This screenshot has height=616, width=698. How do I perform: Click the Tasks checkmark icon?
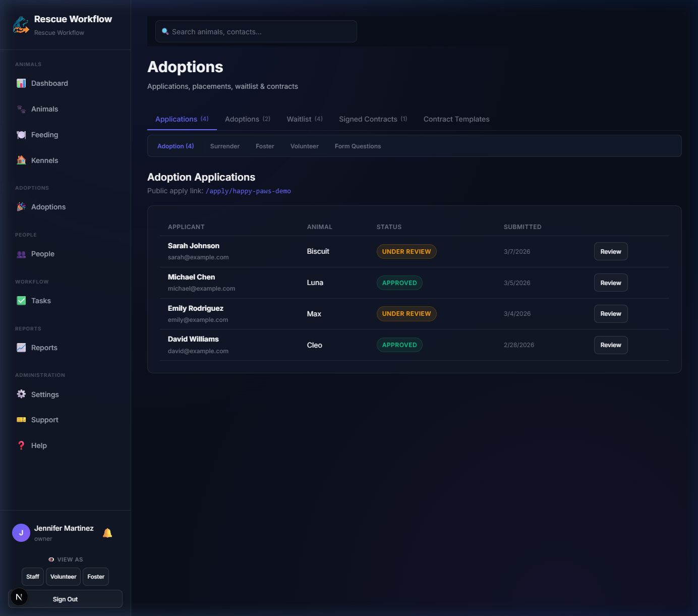[21, 301]
